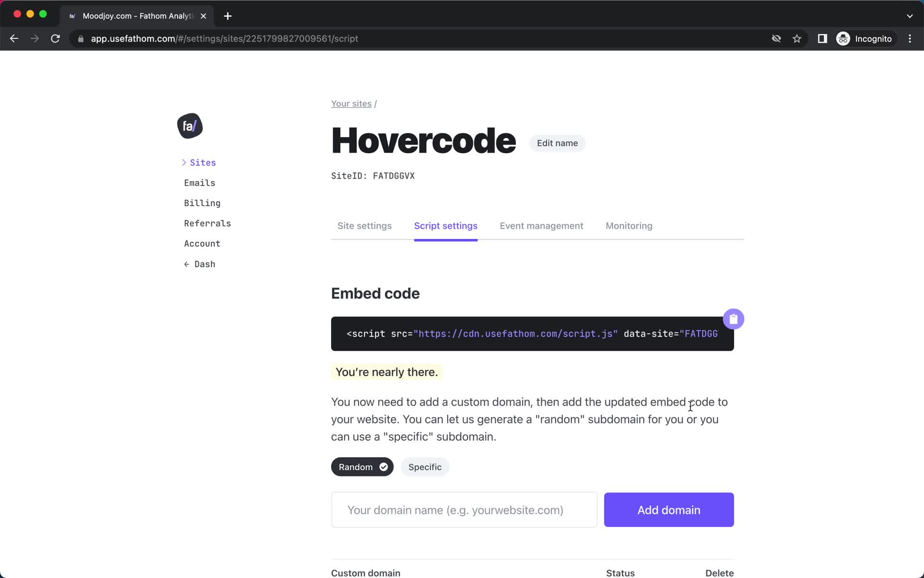
Task: Click the copy embed code icon
Action: 733,318
